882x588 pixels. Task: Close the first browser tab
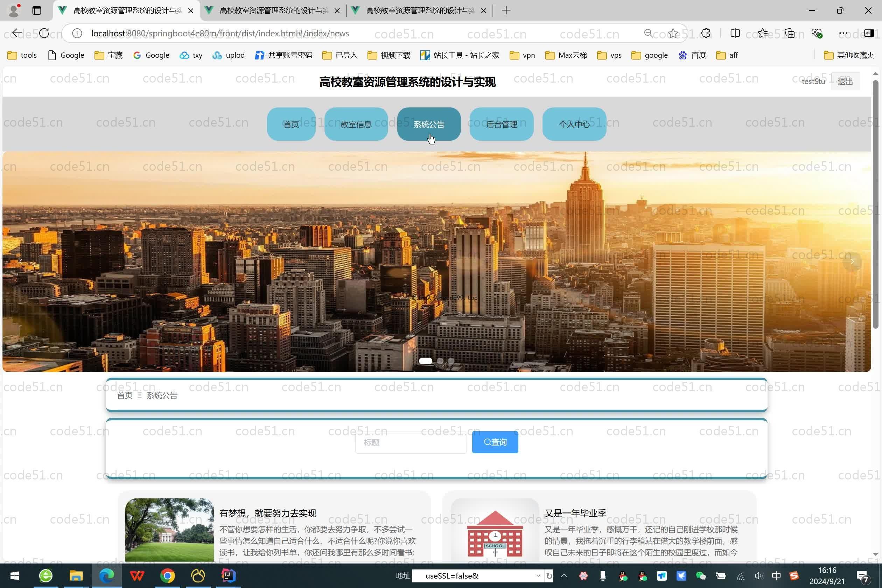(x=191, y=11)
